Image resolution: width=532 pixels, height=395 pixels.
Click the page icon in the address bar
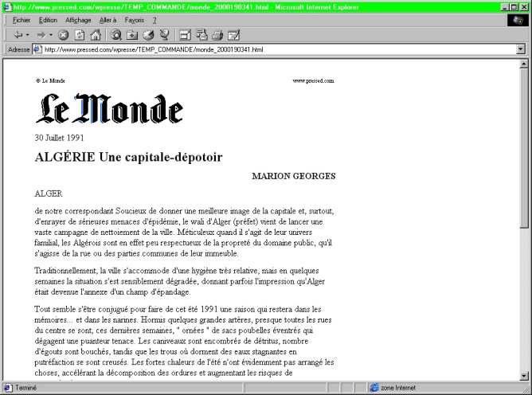(37, 49)
